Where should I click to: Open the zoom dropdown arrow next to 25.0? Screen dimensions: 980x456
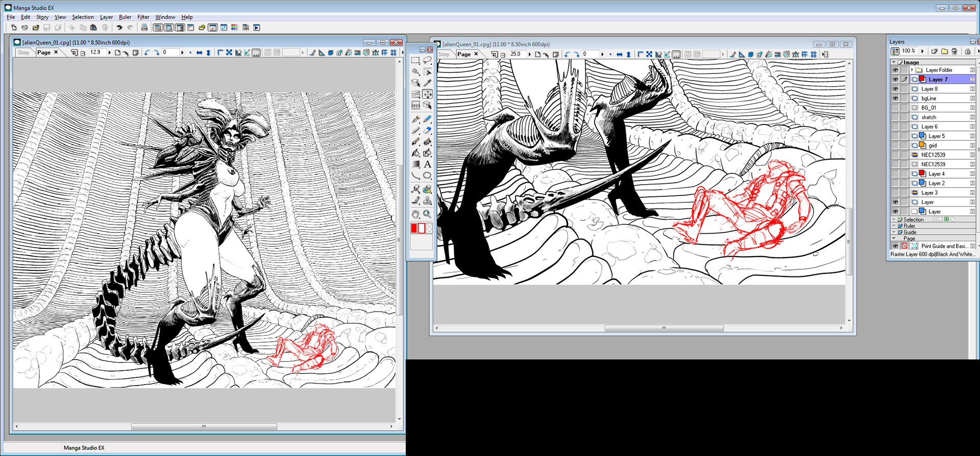[529, 54]
